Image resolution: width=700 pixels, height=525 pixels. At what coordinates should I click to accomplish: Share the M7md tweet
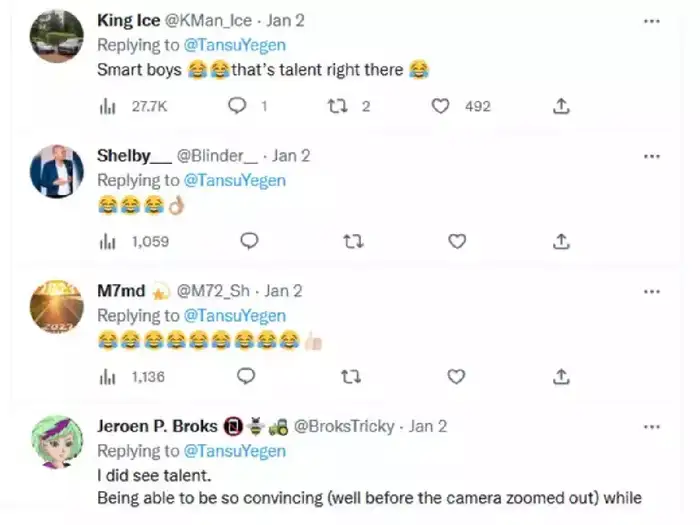coord(562,377)
